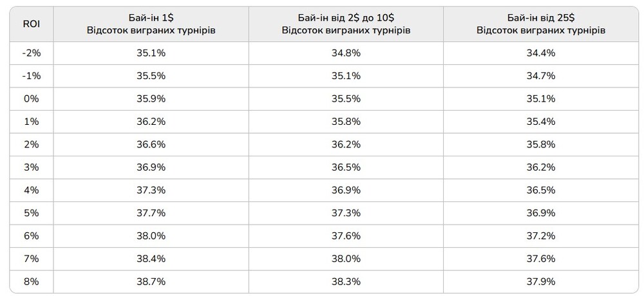This screenshot has width=644, height=296.
Task: Select the 34.4% cell in the 25$ column
Action: pyautogui.click(x=541, y=53)
